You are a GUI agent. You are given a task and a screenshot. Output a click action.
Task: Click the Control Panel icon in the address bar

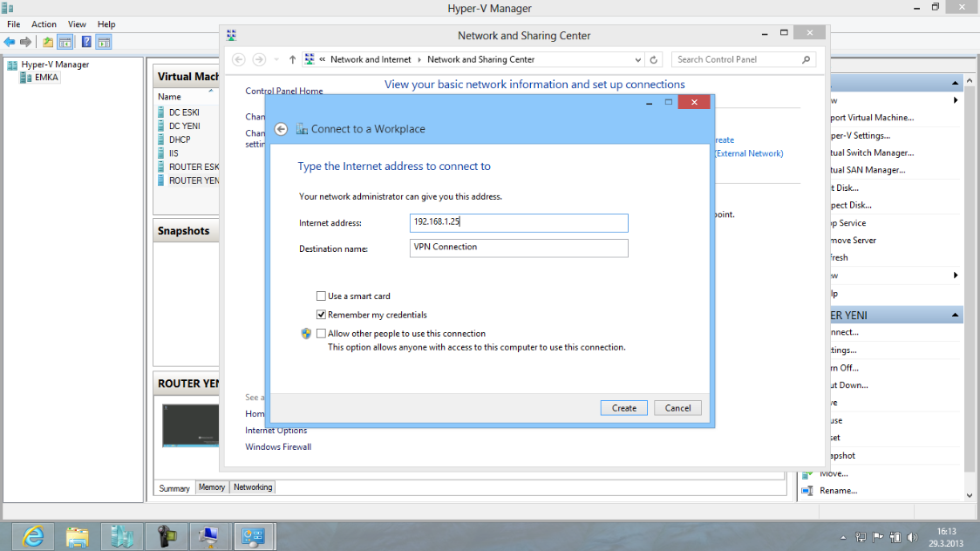(x=310, y=59)
